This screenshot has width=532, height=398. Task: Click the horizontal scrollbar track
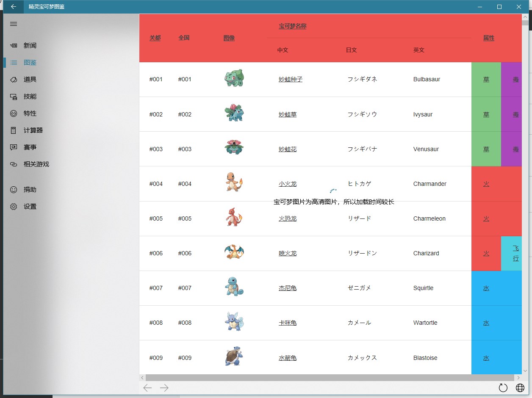(330, 378)
